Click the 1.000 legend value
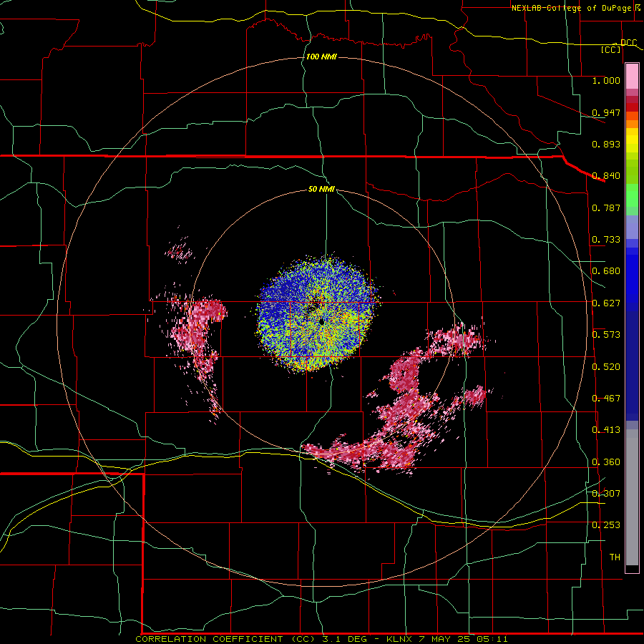Viewport: 644px width, 644px height. click(x=606, y=80)
